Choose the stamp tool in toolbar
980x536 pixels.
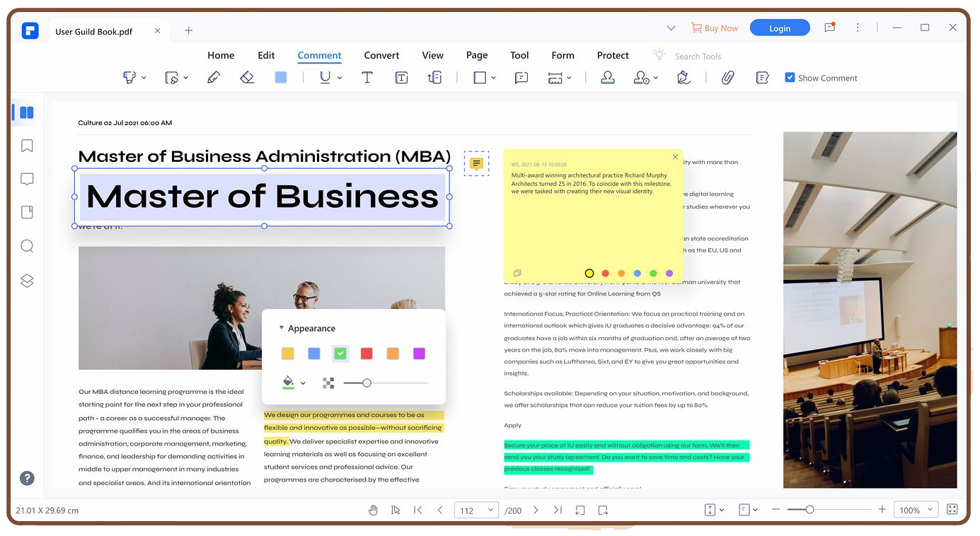607,78
